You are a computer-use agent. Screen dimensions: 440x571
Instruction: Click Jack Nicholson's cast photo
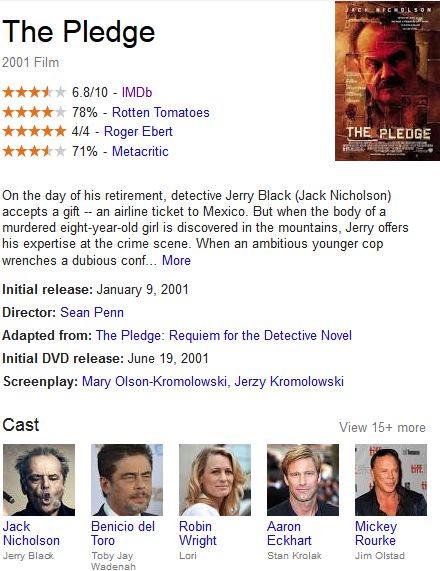[39, 480]
